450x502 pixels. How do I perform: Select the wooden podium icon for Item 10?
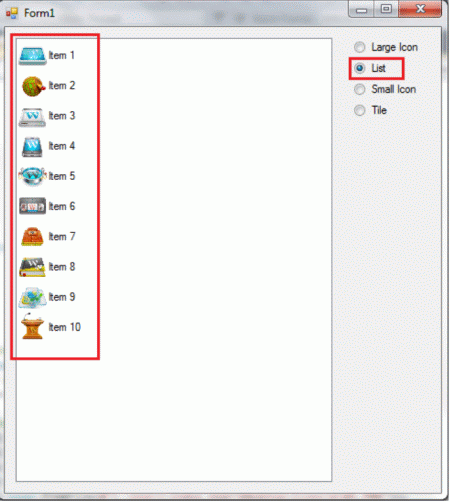tap(32, 327)
